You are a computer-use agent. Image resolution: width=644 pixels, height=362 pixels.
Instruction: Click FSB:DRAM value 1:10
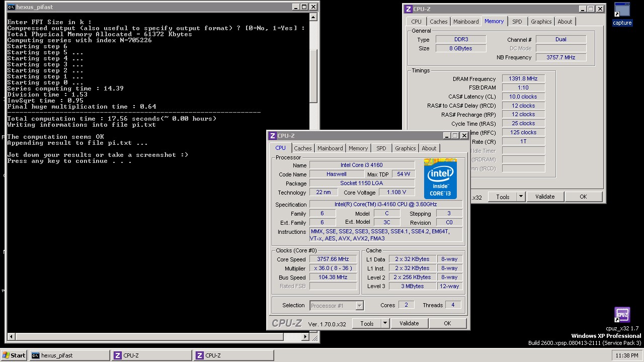point(523,87)
